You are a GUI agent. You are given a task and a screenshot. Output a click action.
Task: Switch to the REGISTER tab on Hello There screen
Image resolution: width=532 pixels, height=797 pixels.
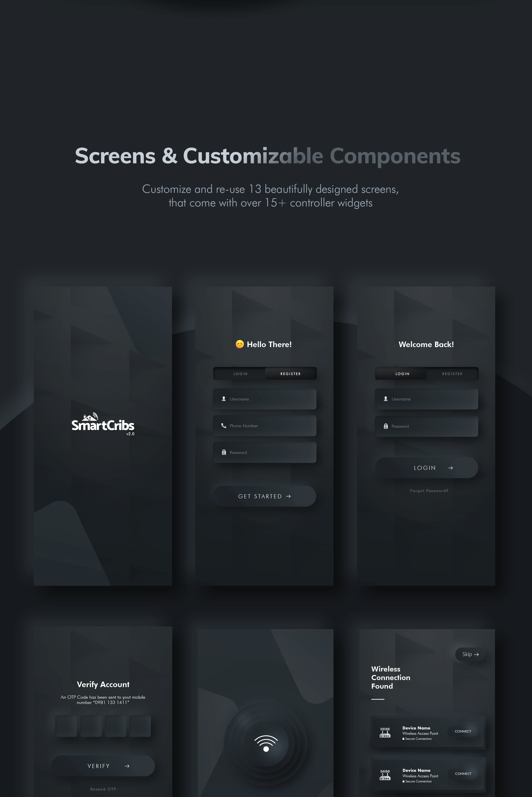click(x=290, y=373)
